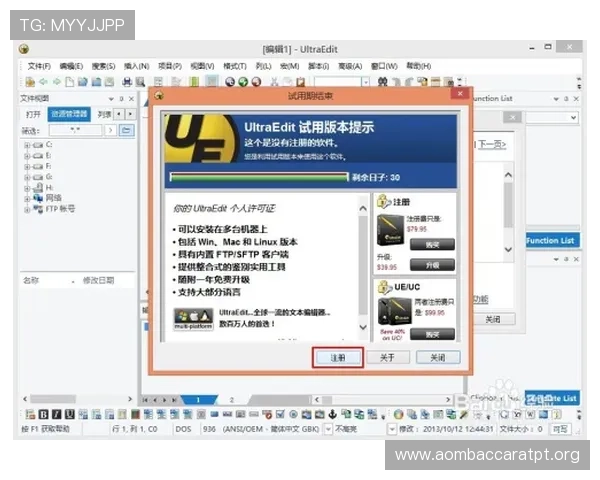Click the folder browse icon beside filter field
Image resolution: width=600 pixels, height=480 pixels.
click(x=126, y=131)
